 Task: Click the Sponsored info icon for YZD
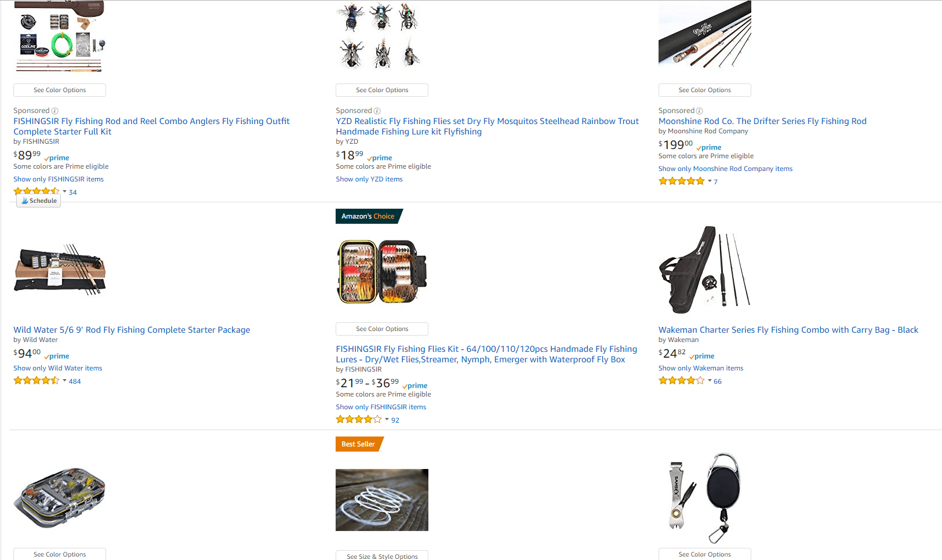point(377,111)
